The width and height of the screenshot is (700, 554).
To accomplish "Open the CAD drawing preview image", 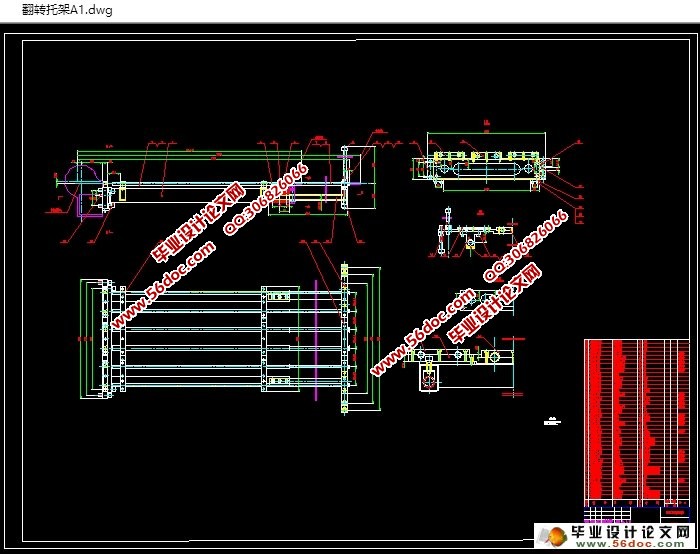I will [x=350, y=288].
